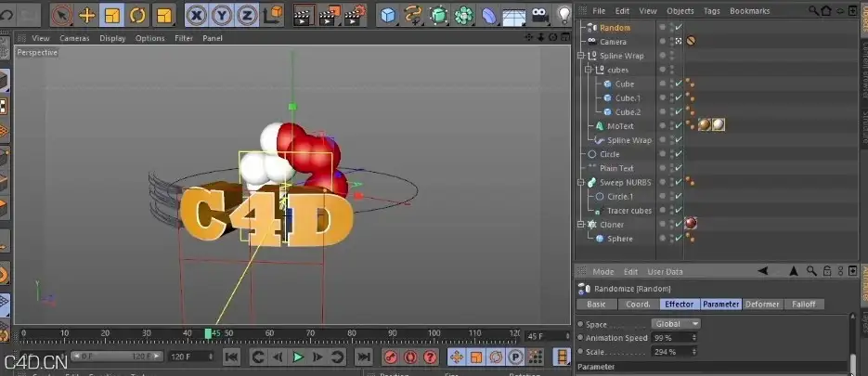Open the viewport Filter menu
The height and width of the screenshot is (376, 868).
tap(184, 38)
